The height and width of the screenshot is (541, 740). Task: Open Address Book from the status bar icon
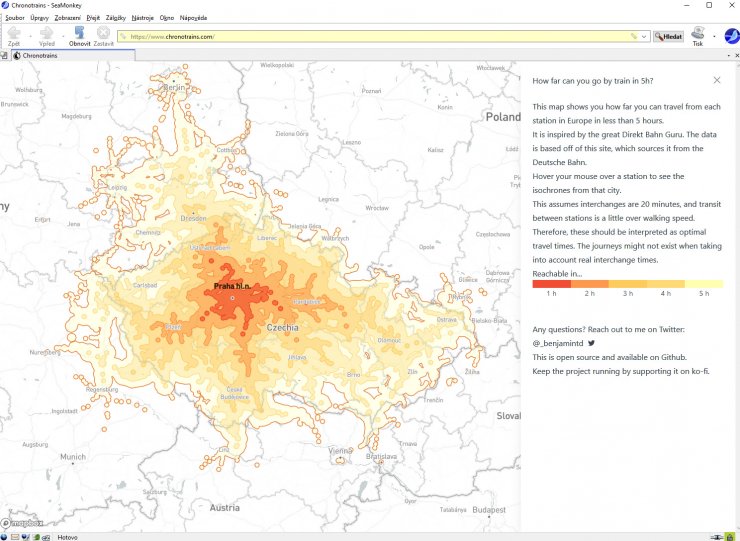[x=36, y=537]
